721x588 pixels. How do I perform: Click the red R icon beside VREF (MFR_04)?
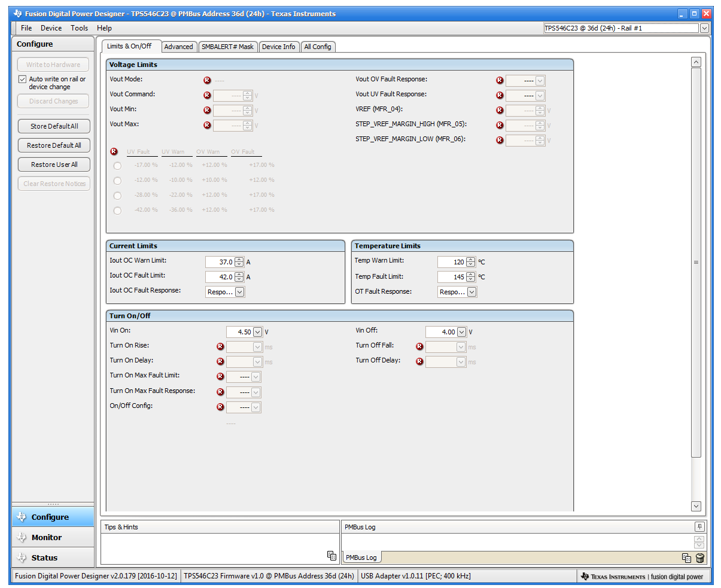[500, 110]
